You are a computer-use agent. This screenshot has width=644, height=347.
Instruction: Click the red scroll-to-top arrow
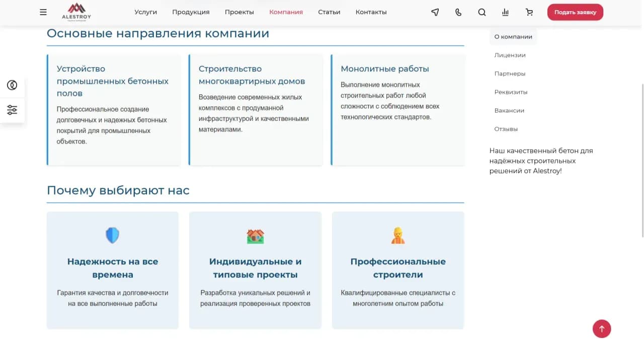602,328
